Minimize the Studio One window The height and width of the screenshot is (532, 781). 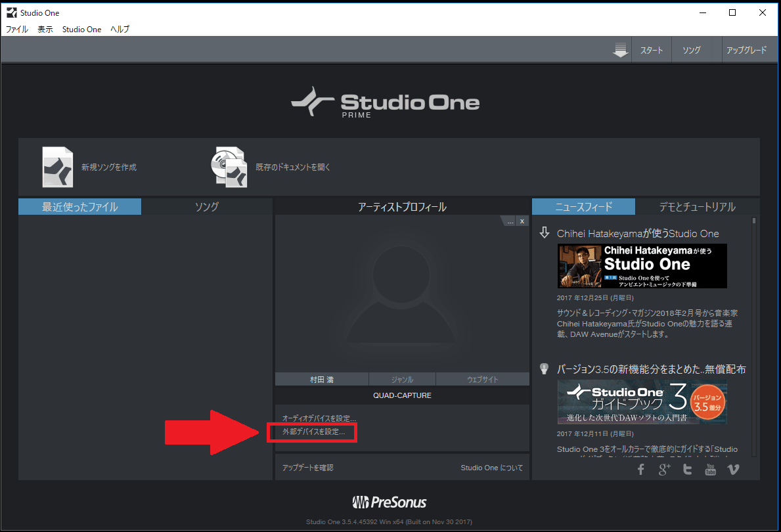coord(703,12)
